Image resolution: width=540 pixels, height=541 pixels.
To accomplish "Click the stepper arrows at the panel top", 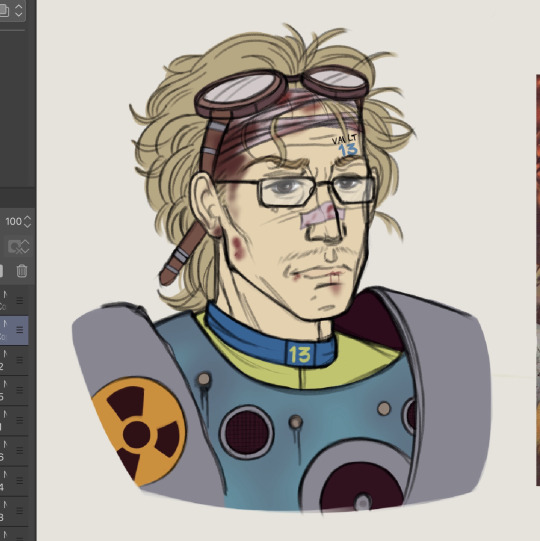I will pyautogui.click(x=19, y=11).
